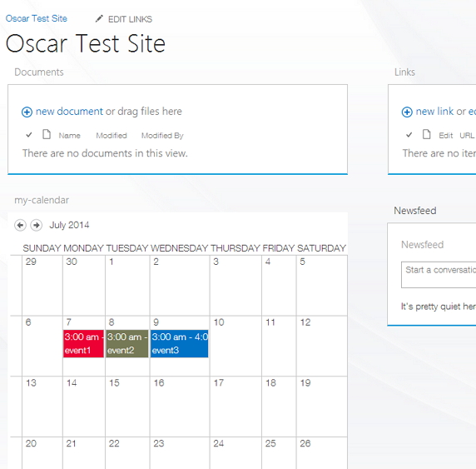Screen dimensions: 476x469
Task: Open the Modified By column header menu
Action: coord(162,136)
